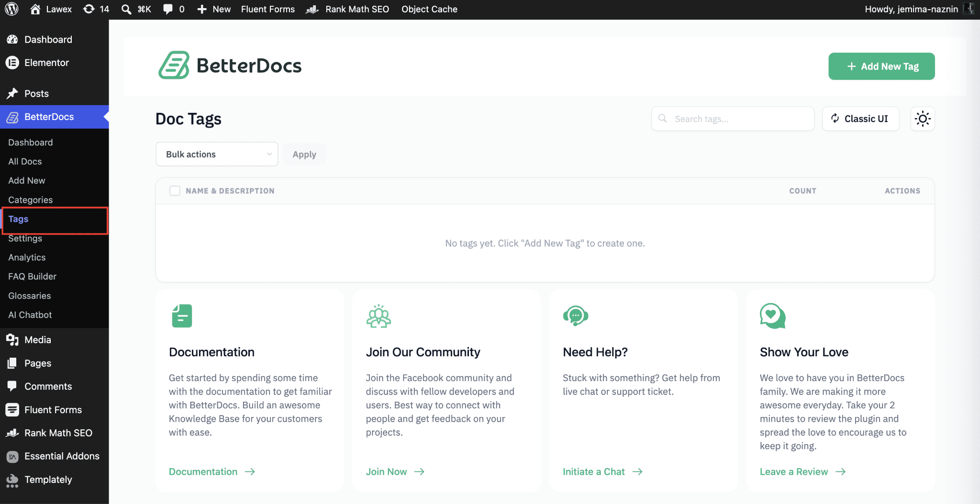Click the Media icon in sidebar
This screenshot has width=980, height=504.
[x=12, y=340]
